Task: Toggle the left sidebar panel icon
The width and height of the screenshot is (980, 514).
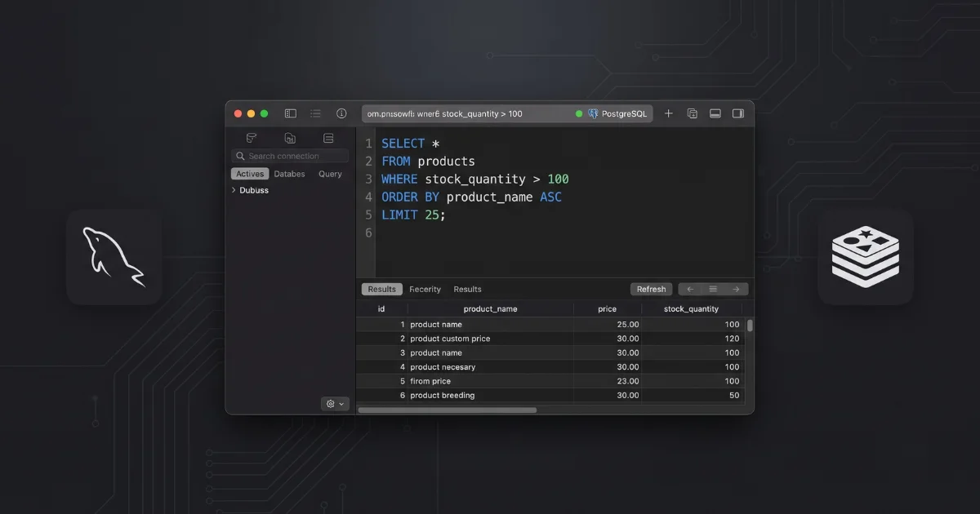Action: (x=290, y=113)
